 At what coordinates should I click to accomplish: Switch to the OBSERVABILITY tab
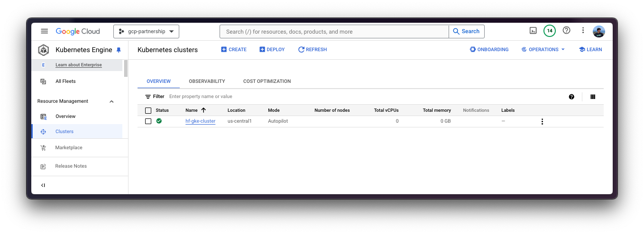coord(207,81)
